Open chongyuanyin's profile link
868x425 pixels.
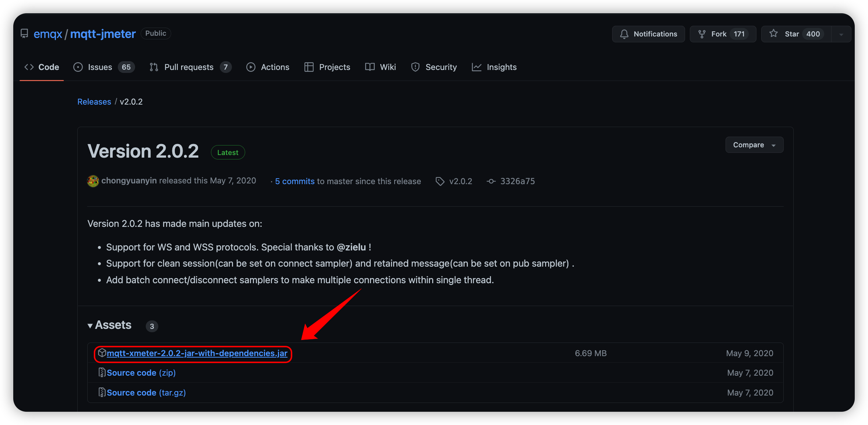tap(129, 181)
